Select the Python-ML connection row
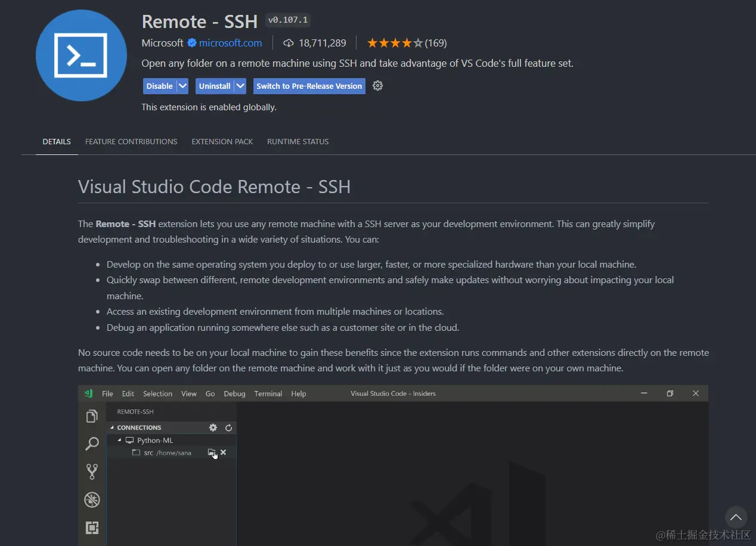This screenshot has height=546, width=756. (172, 440)
